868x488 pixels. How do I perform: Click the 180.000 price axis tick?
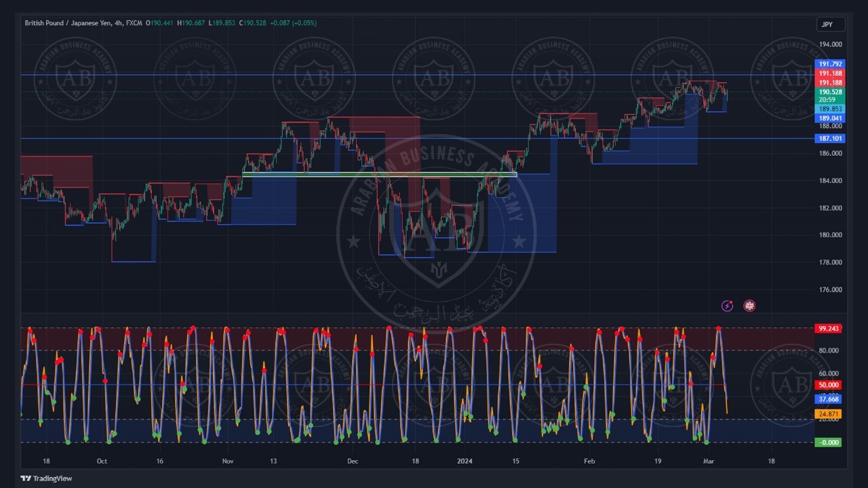coord(830,235)
